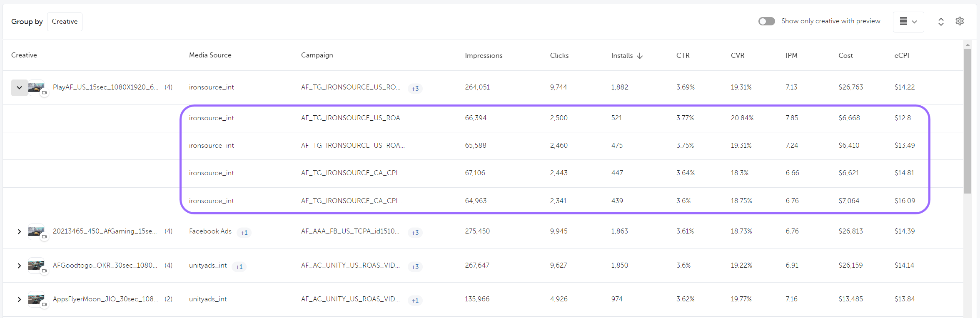The width and height of the screenshot is (980, 318).
Task: Expand the 20213465_450_AfGaming creative row
Action: point(19,231)
